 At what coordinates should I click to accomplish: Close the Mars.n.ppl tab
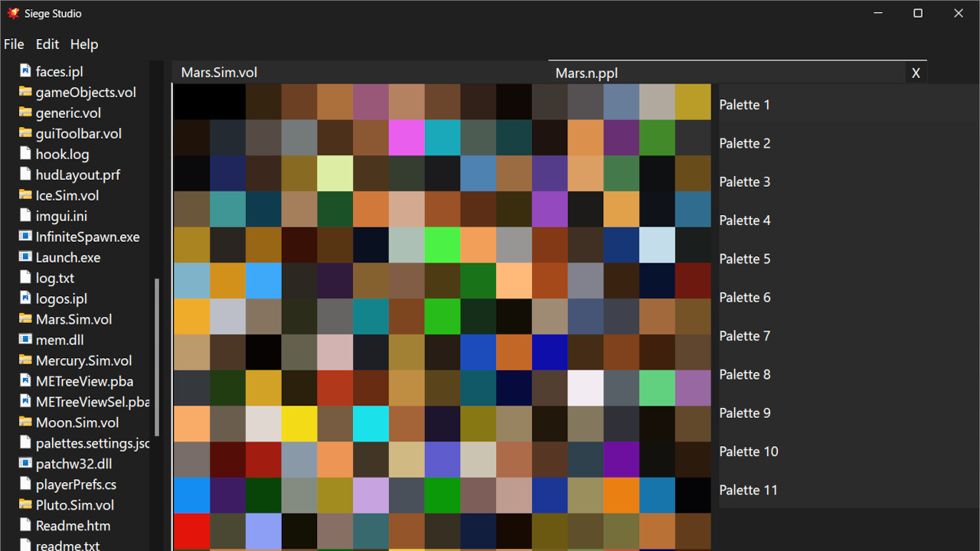pos(916,73)
